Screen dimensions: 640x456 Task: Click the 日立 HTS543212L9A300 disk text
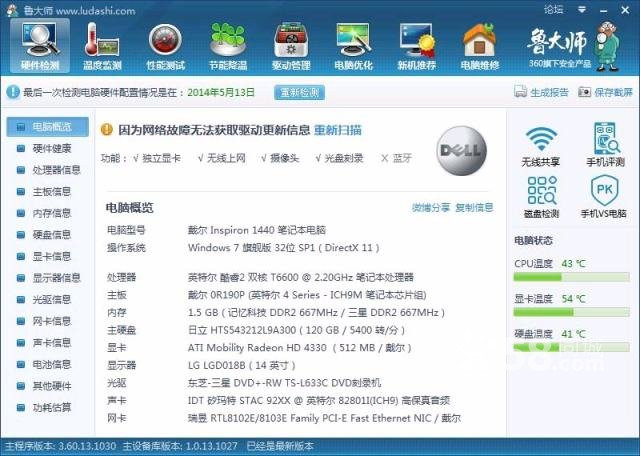[296, 330]
